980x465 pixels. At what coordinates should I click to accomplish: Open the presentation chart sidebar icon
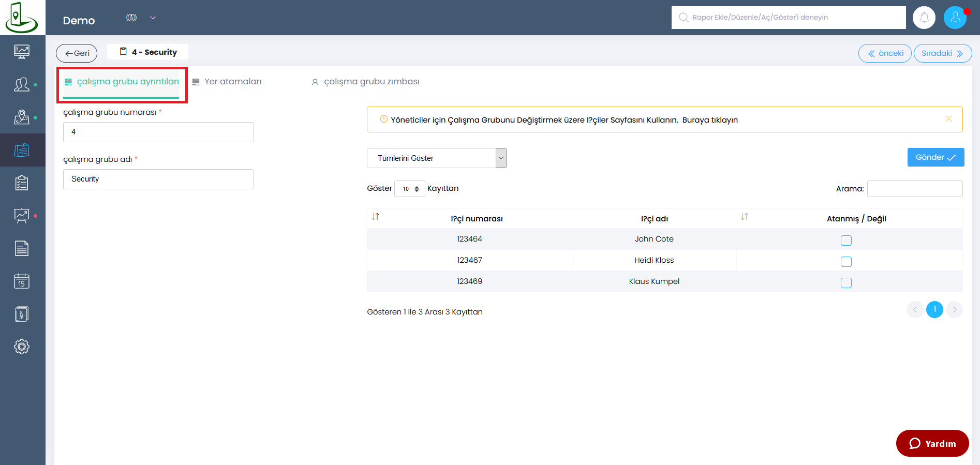coord(22,216)
